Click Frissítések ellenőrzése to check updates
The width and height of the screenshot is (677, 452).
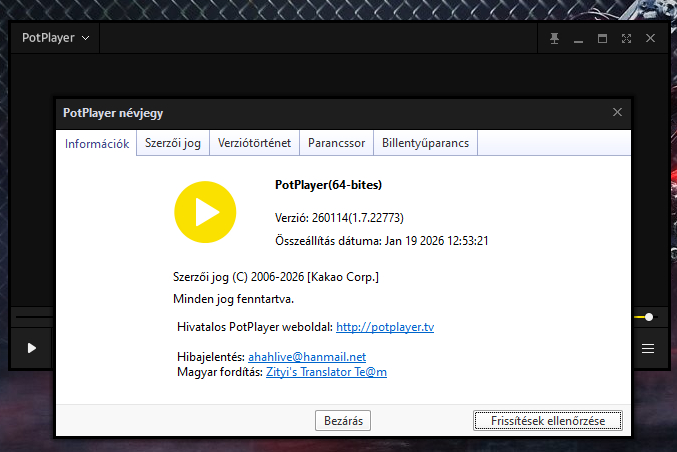(x=547, y=421)
